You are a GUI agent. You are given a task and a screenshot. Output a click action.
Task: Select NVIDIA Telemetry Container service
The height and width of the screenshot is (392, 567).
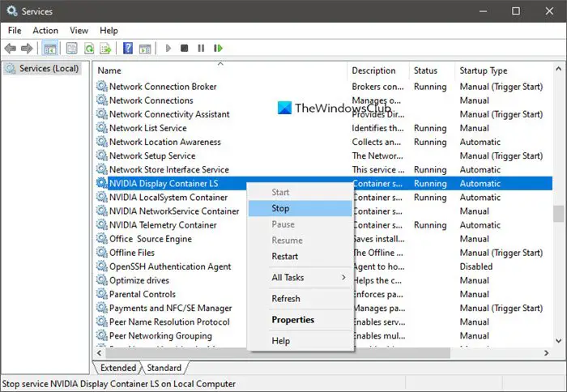point(163,224)
